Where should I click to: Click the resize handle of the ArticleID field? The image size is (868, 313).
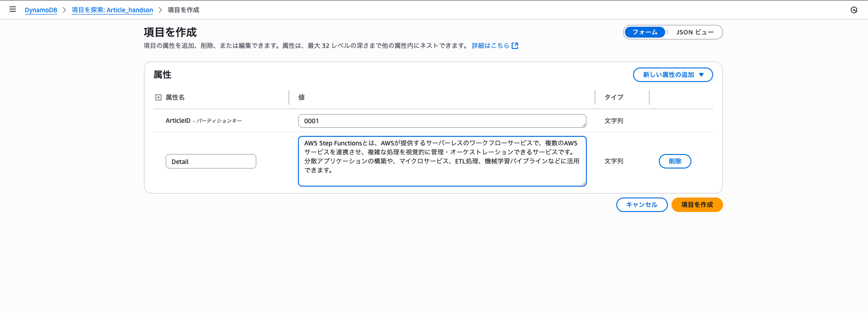click(584, 125)
